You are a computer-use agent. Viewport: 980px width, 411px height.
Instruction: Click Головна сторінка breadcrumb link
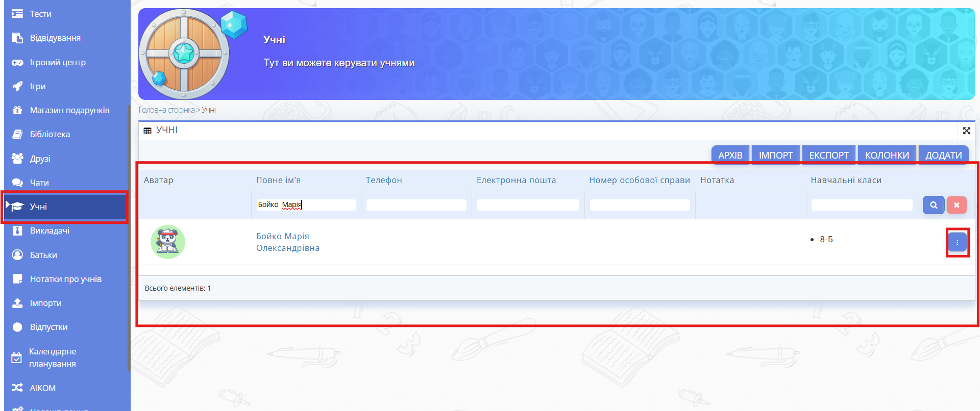click(166, 110)
